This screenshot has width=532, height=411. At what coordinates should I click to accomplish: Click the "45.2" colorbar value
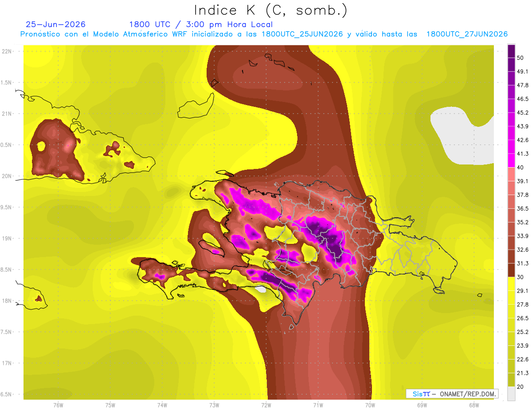pyautogui.click(x=523, y=113)
